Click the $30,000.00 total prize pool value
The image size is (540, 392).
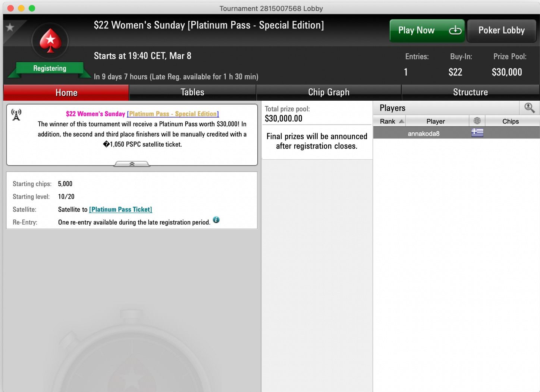pyautogui.click(x=283, y=119)
